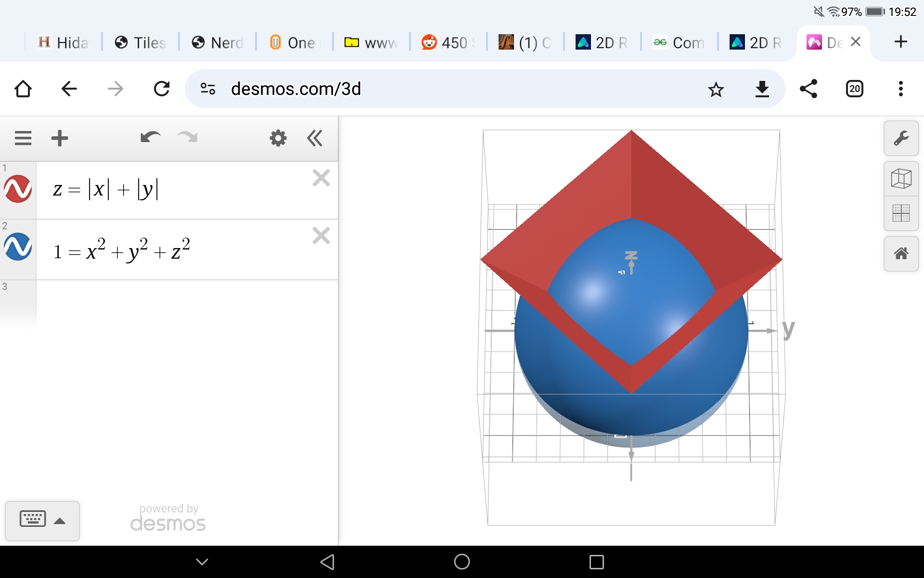Viewport: 924px width, 578px height.
Task: Open browser three-dot overflow menu
Action: [900, 89]
